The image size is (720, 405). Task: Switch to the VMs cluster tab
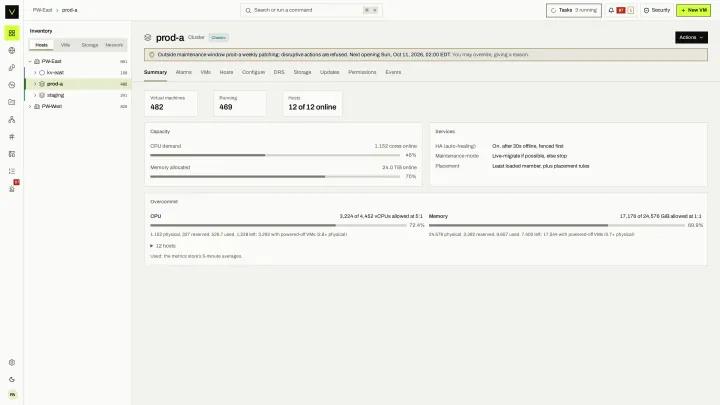[x=206, y=72]
